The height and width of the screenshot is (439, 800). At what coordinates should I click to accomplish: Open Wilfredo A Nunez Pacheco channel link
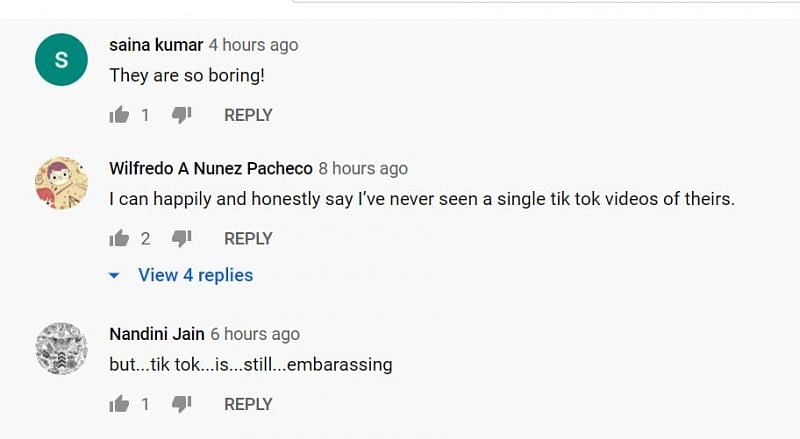(x=210, y=168)
